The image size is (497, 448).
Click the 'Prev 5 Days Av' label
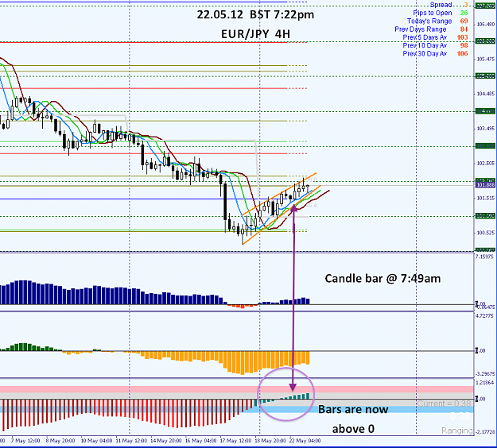425,37
